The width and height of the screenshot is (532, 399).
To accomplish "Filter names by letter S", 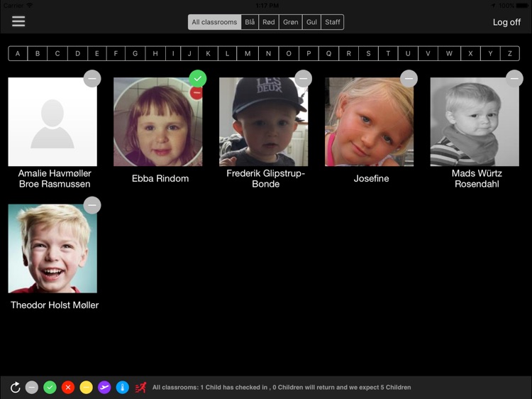I will click(368, 54).
